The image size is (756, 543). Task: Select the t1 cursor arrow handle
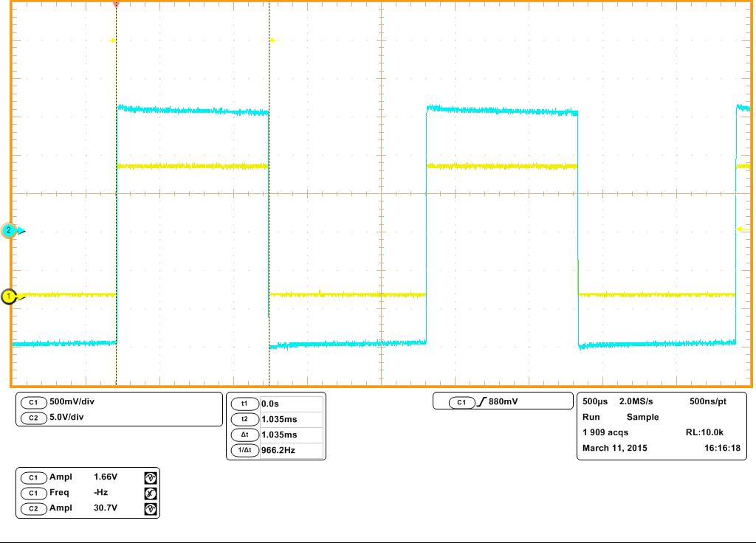[113, 41]
